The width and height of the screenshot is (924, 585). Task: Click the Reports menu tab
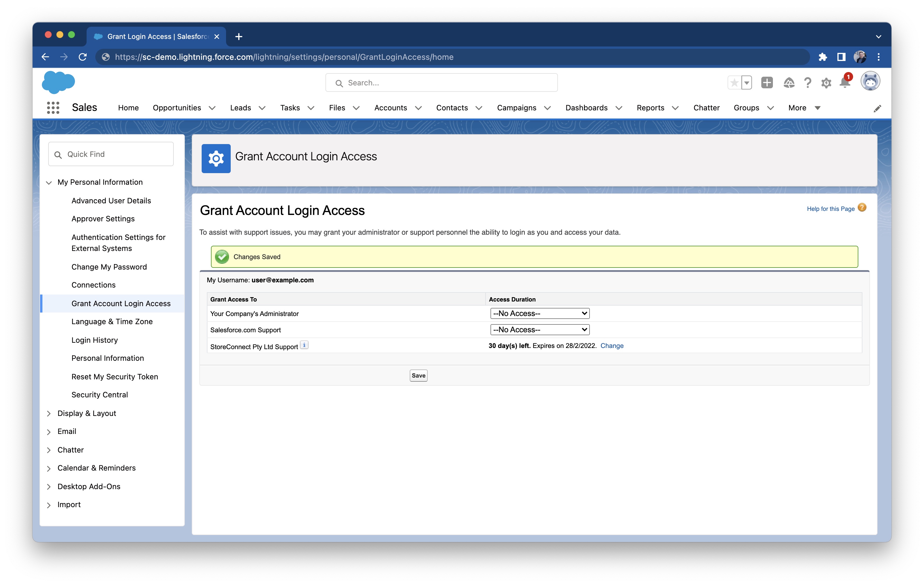[x=650, y=107]
